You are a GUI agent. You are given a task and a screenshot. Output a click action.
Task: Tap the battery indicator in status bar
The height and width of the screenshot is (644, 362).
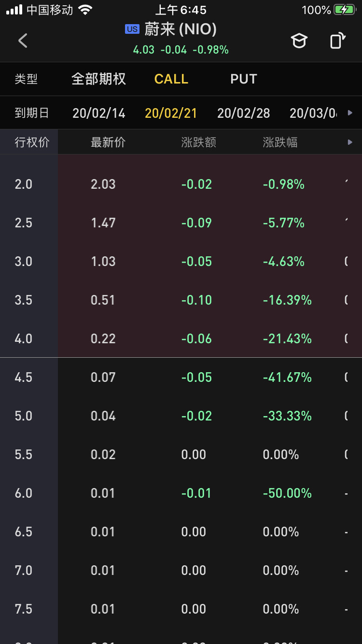pos(344,10)
